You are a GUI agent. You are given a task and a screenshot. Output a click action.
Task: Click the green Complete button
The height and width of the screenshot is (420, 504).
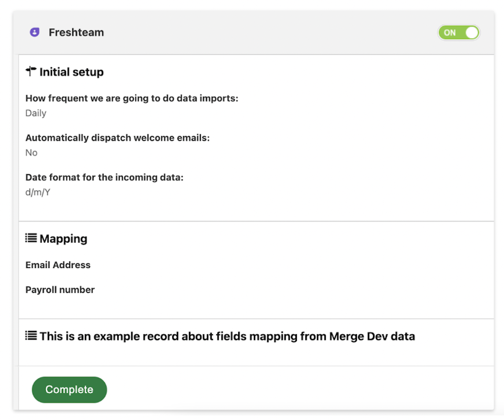[69, 389]
